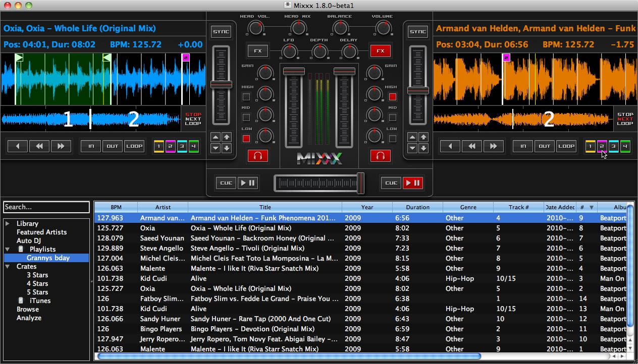Click right deck hotcue 1 yellow button

pyautogui.click(x=590, y=147)
